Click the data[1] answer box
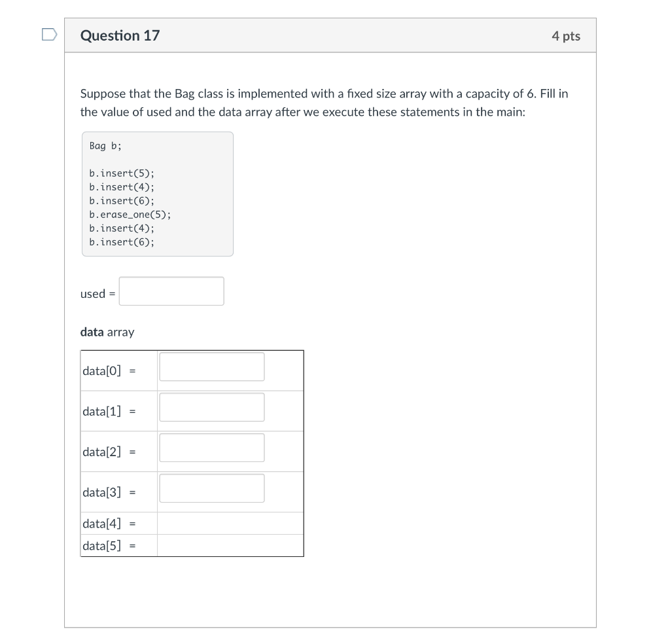 (x=211, y=407)
